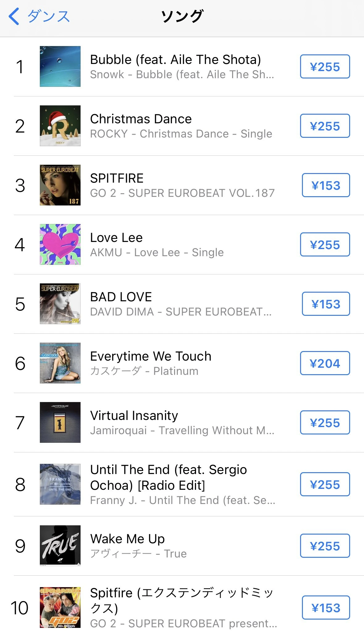Tap the Bubble album artwork thumbnail

60,66
